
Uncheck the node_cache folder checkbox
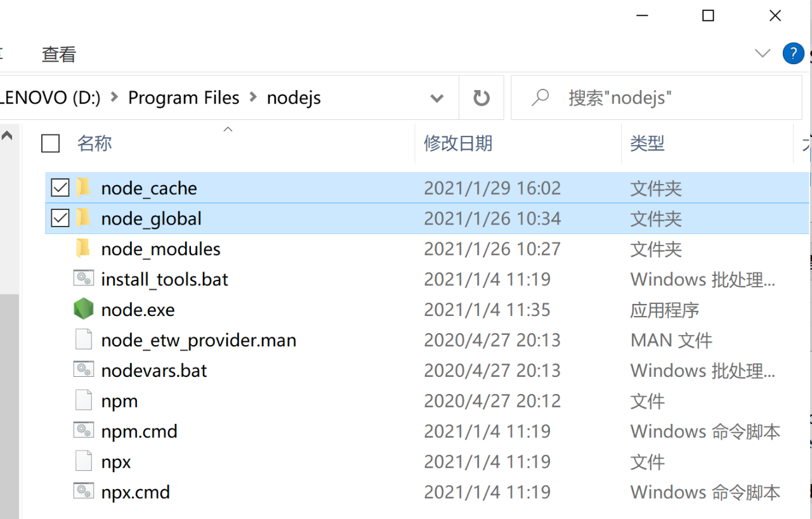60,188
